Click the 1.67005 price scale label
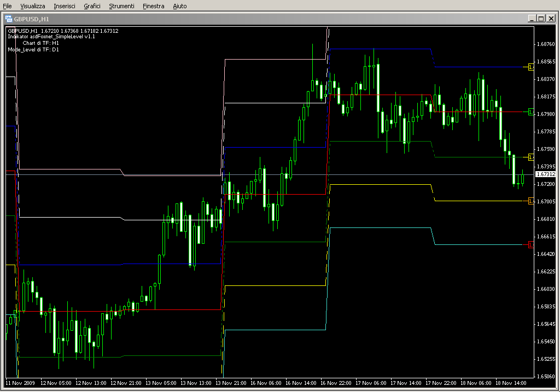 [546, 201]
